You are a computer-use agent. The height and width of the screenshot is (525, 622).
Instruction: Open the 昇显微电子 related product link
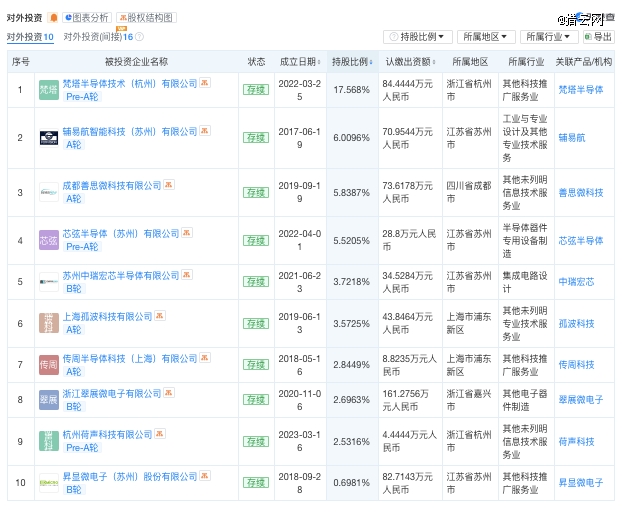click(581, 483)
